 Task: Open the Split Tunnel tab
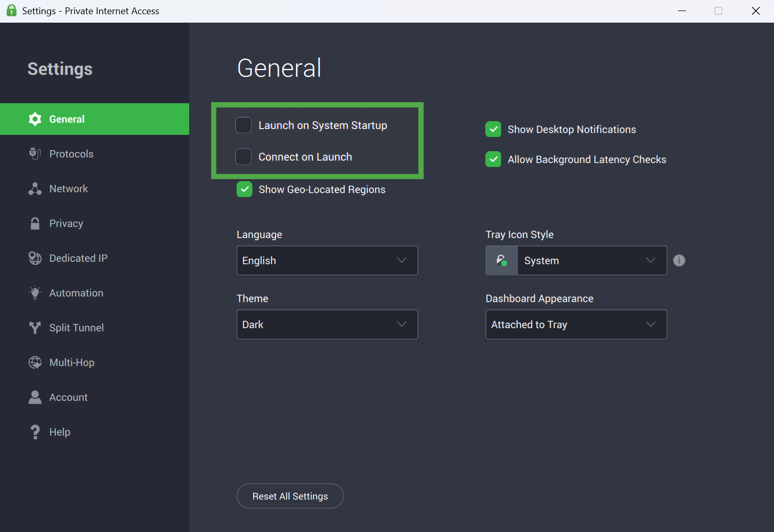click(95, 328)
